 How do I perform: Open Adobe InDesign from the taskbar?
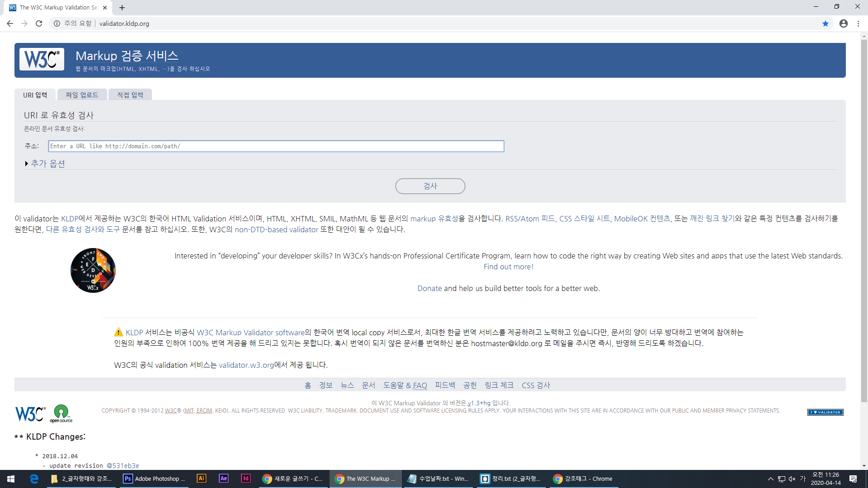click(245, 479)
